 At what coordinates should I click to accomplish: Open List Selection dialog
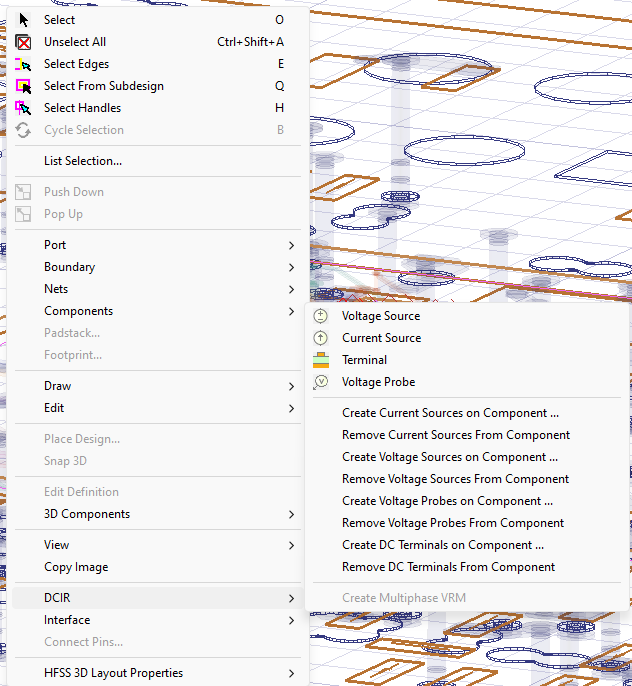tap(157, 161)
